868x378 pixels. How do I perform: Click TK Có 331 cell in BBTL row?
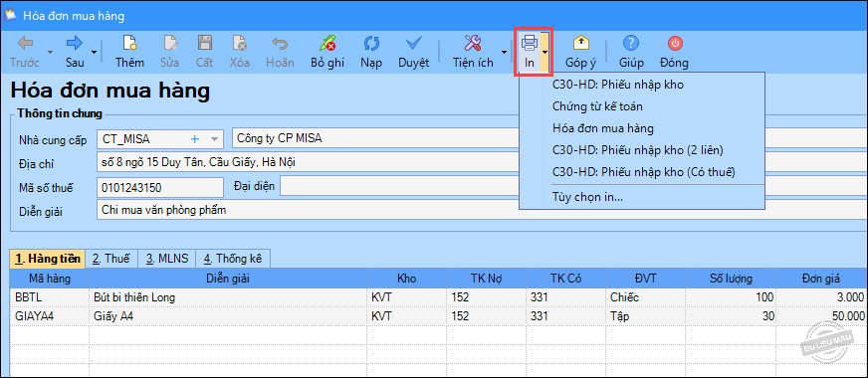pyautogui.click(x=566, y=297)
